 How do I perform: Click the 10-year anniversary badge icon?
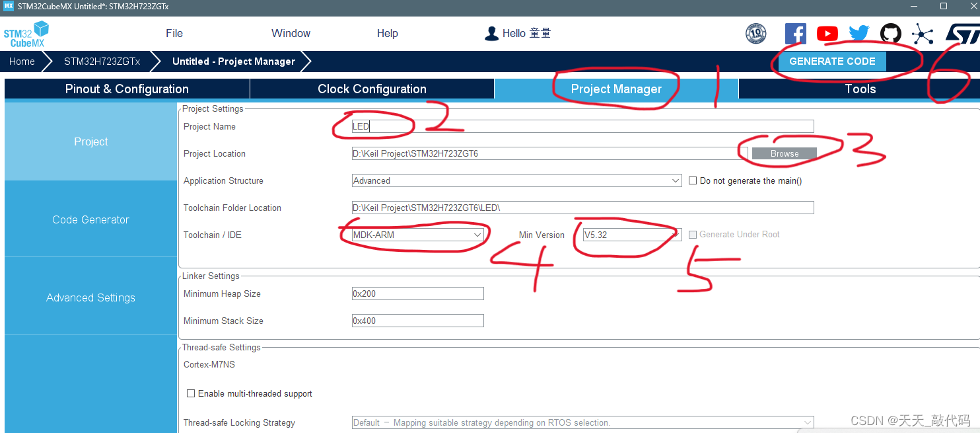pyautogui.click(x=755, y=34)
